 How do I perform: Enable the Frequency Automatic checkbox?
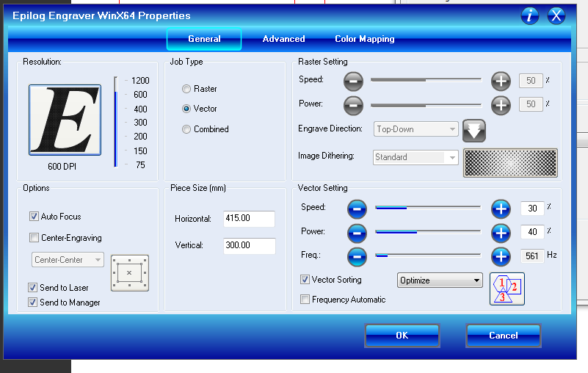pyautogui.click(x=305, y=300)
